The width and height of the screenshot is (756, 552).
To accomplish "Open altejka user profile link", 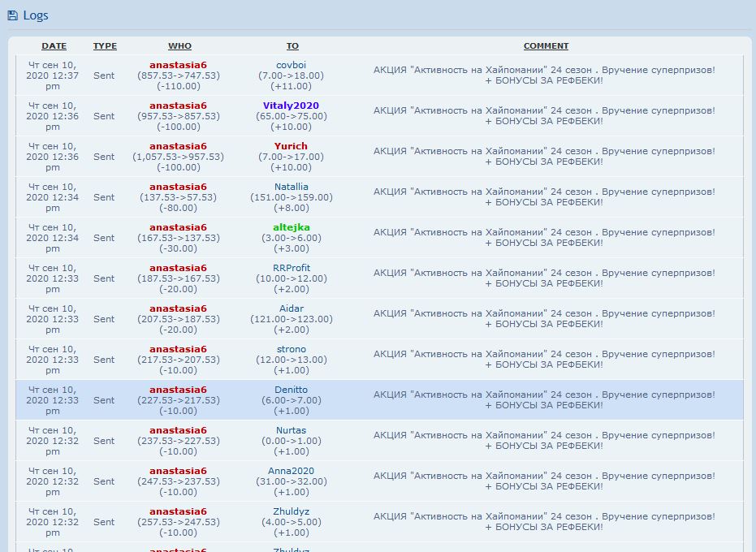I will (x=291, y=227).
